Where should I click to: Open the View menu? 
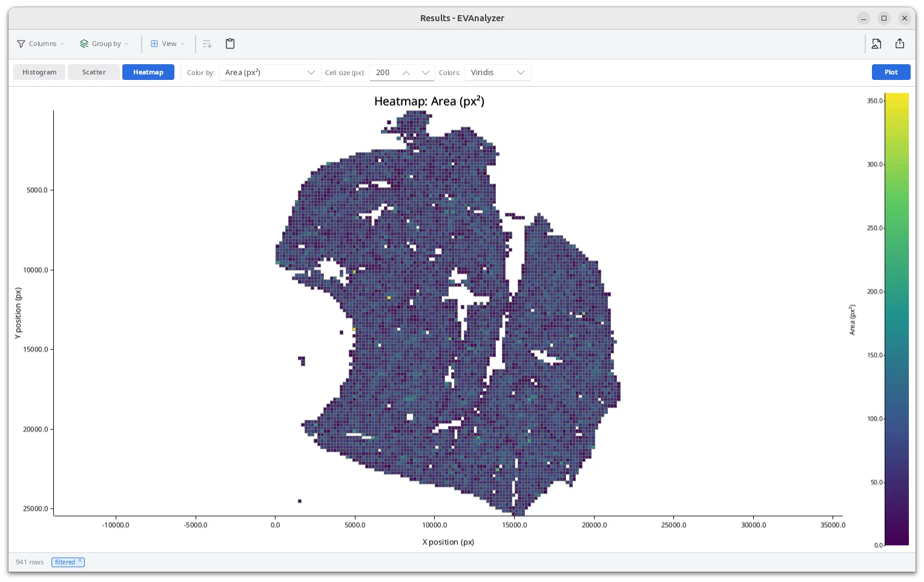coord(168,44)
